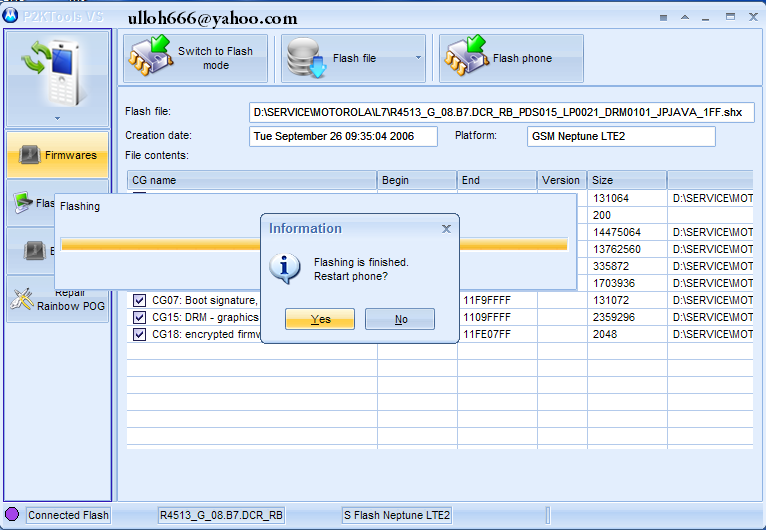Click End value 11FE07FF
Screen dimensions: 768x530
coord(487,335)
